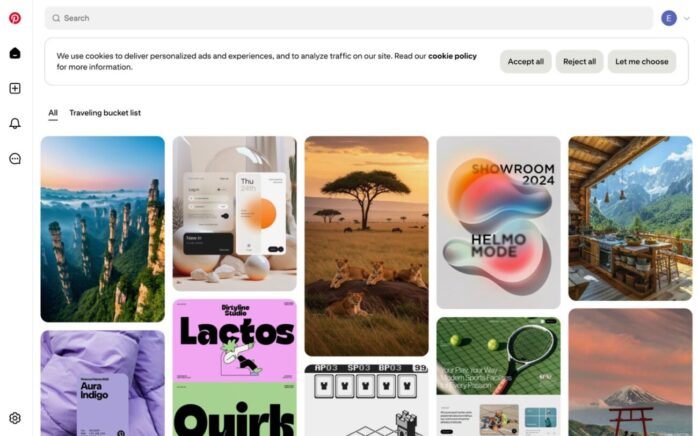Viewport: 698px width, 436px height.
Task: Accept all cookies
Action: click(526, 61)
